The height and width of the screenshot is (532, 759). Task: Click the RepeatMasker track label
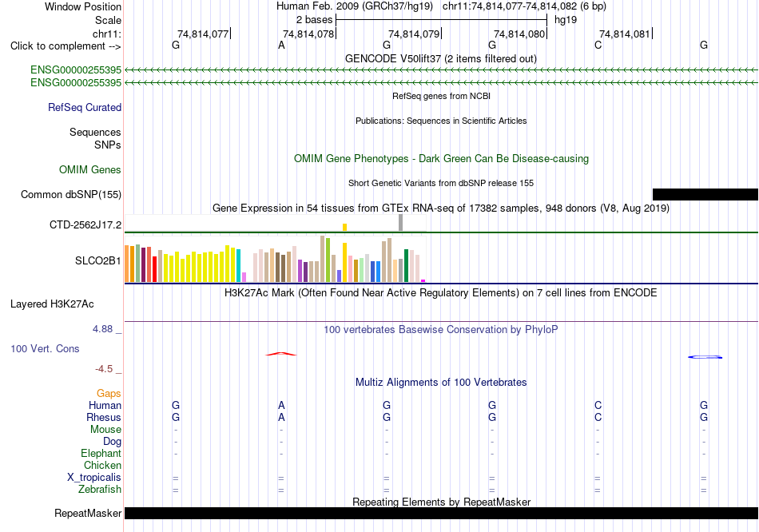[88, 513]
